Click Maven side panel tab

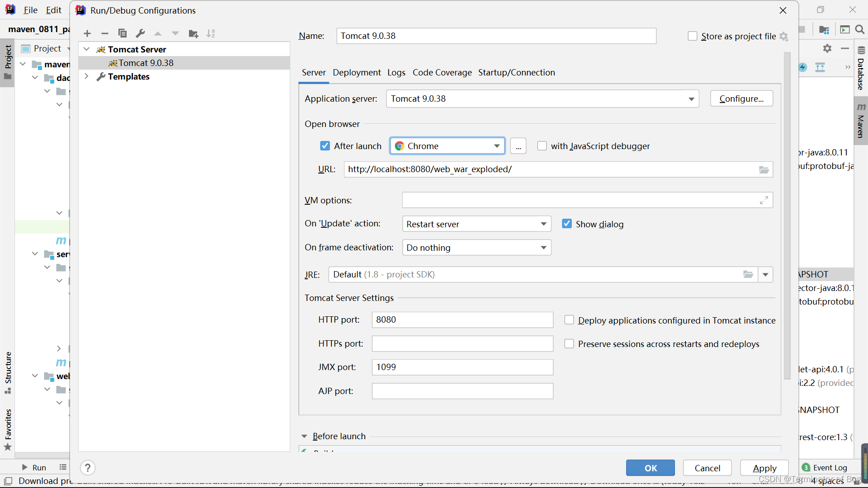coord(861,121)
